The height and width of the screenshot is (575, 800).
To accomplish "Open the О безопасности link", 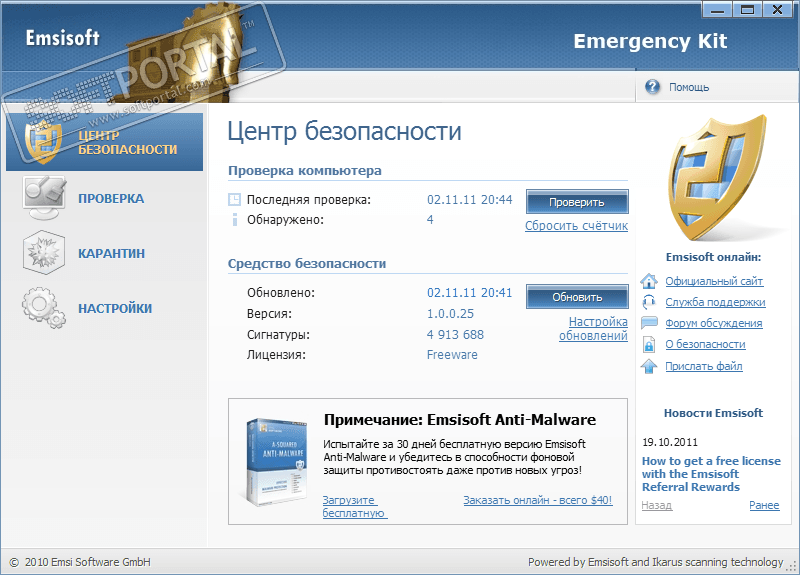I will coord(705,344).
